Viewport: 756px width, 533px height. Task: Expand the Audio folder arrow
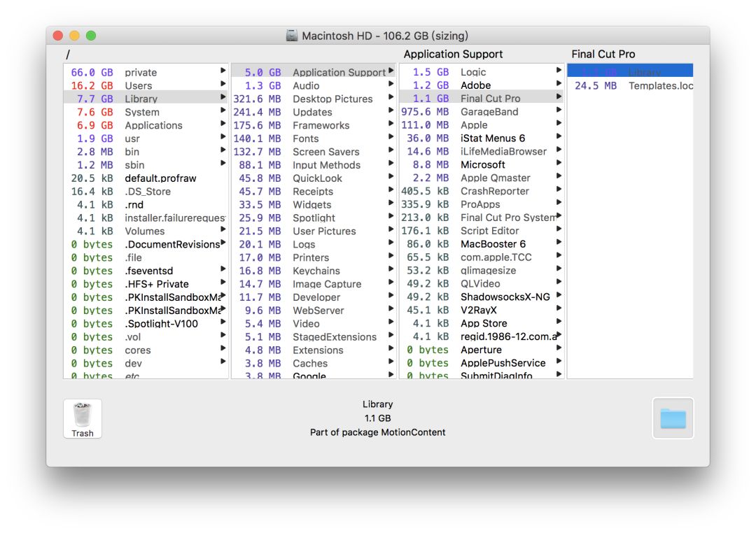391,84
